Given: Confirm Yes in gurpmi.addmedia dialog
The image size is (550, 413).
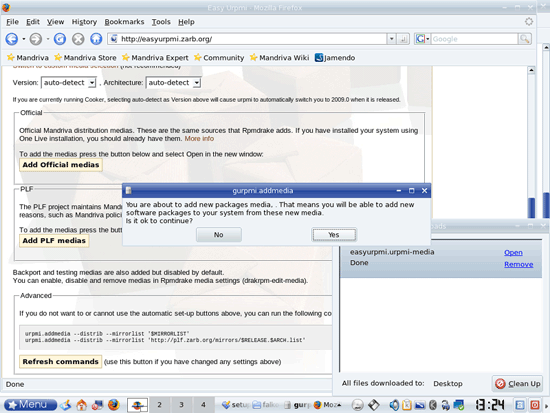Looking at the screenshot, I should click(x=334, y=235).
